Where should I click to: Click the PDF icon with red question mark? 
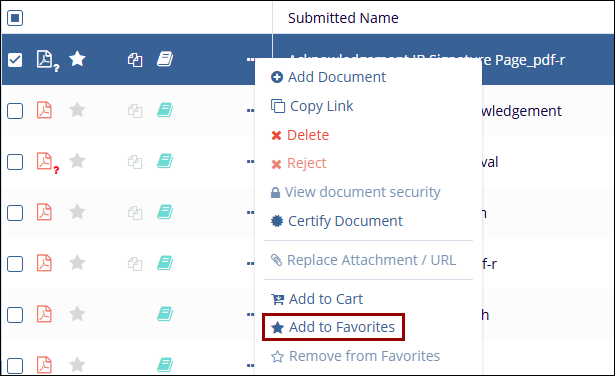point(47,162)
